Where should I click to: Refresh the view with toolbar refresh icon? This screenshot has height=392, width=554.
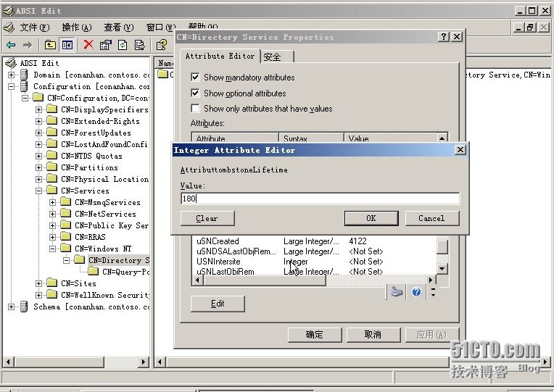click(123, 45)
